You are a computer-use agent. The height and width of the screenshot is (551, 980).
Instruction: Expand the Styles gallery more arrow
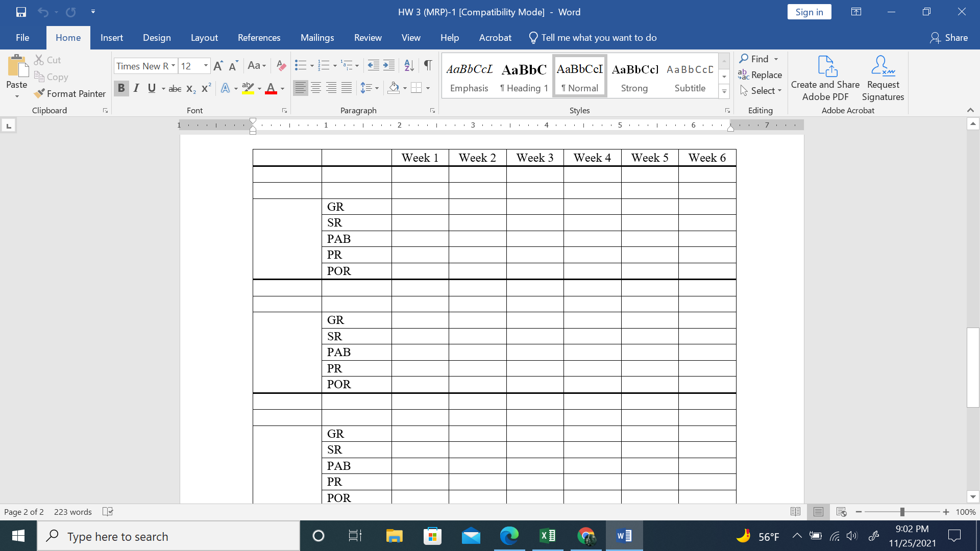coord(724,92)
